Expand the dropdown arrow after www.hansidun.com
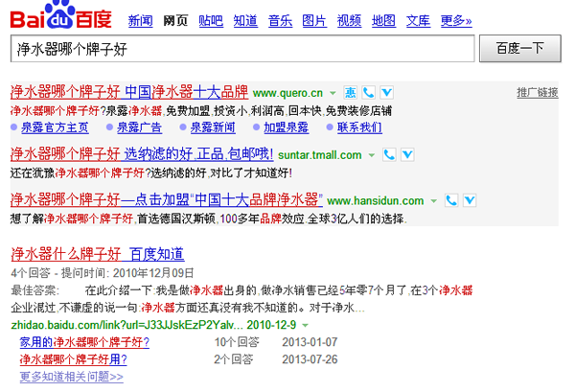The image size is (575, 392). pos(434,201)
